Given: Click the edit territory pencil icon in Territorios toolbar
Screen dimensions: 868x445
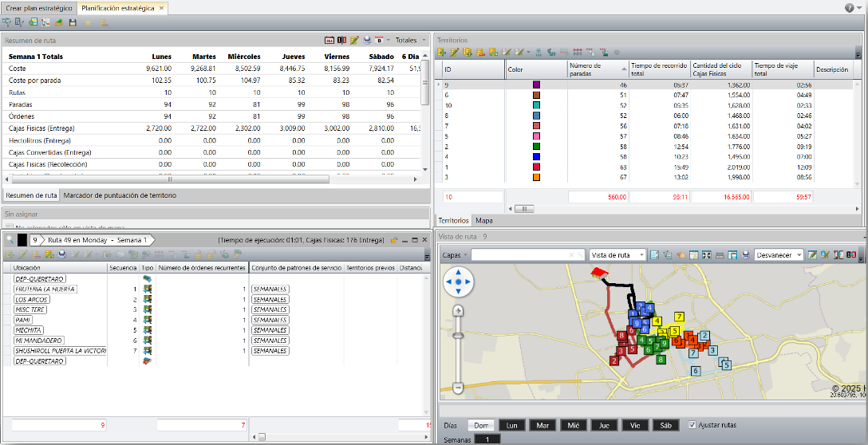Looking at the screenshot, I should tap(455, 52).
